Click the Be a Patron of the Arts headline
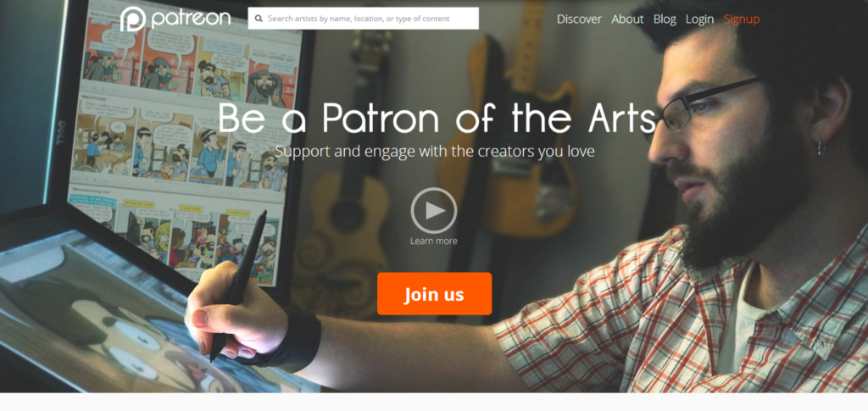868x411 pixels. [x=437, y=118]
